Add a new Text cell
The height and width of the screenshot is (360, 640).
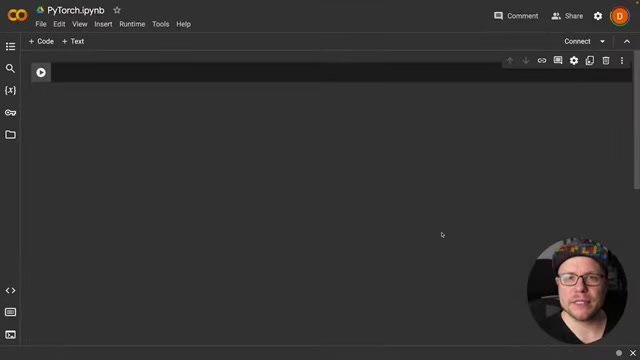point(73,41)
